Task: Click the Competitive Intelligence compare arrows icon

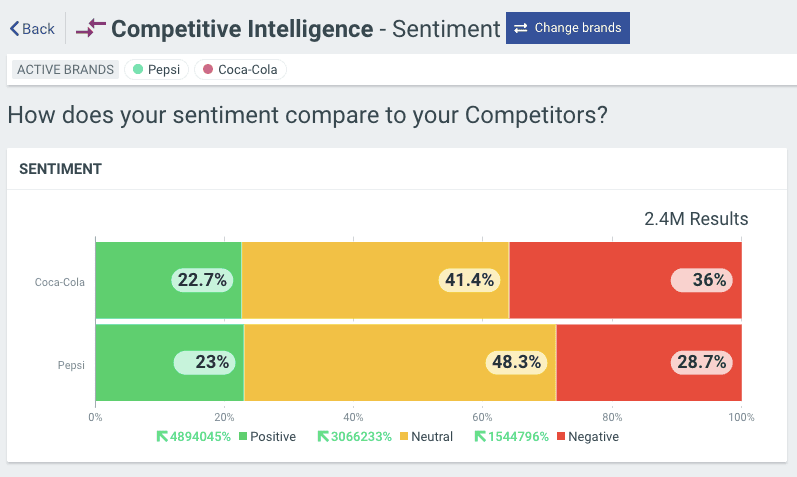Action: [x=90, y=28]
